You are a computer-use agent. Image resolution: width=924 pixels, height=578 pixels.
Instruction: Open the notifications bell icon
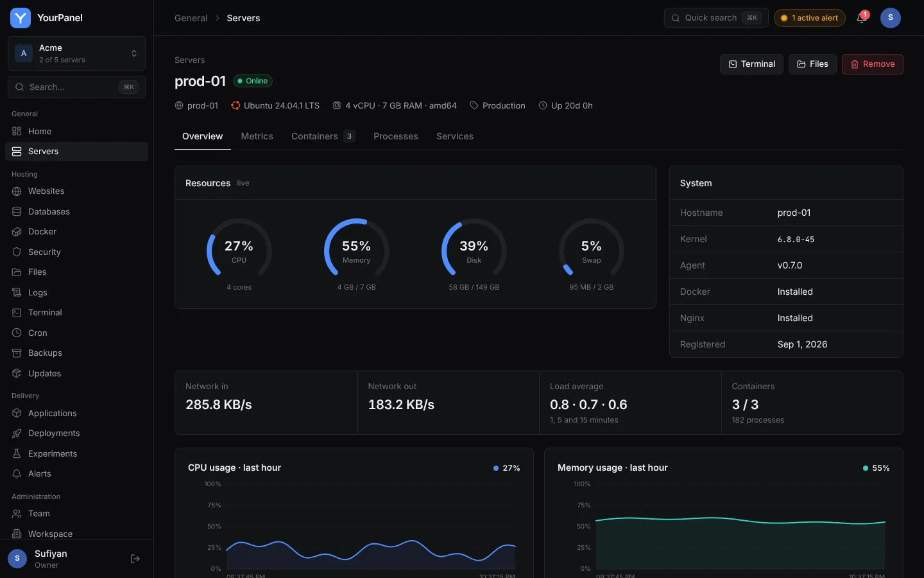pos(861,18)
